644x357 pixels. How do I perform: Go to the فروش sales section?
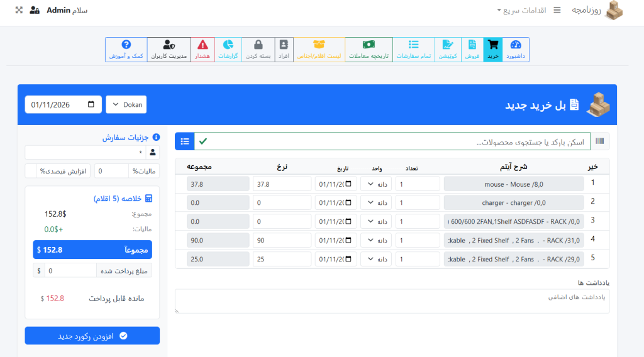[472, 50]
